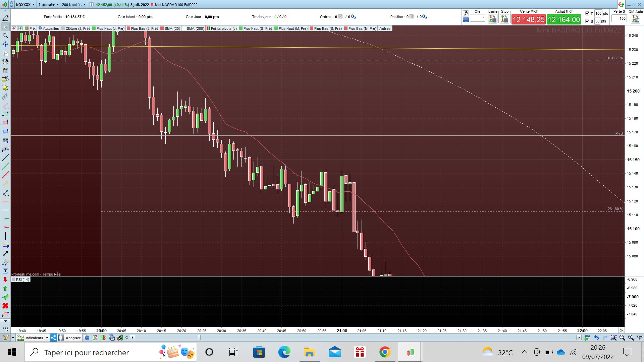Click the Vente MKT 12 148,25 button

(528, 19)
